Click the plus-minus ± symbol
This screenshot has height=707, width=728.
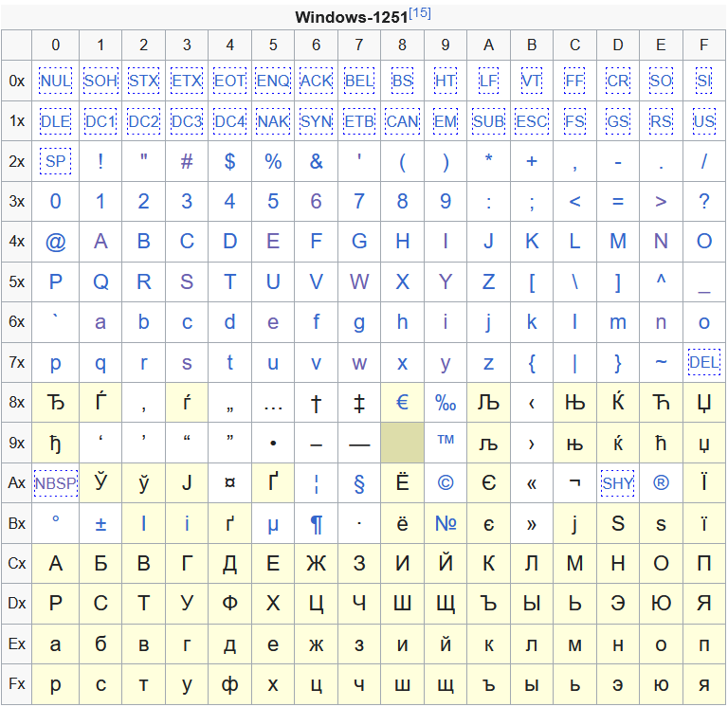coord(100,524)
